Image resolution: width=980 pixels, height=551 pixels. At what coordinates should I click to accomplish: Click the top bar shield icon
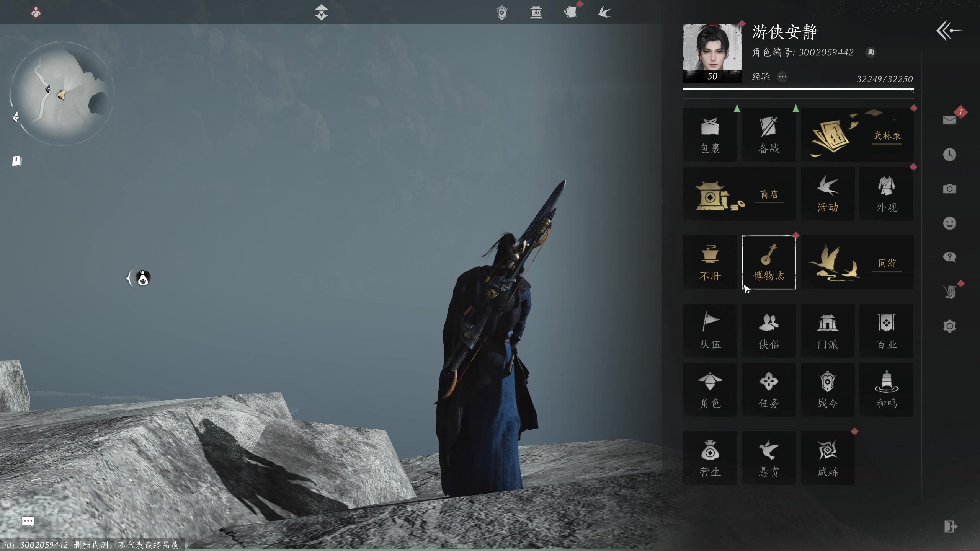coord(501,13)
